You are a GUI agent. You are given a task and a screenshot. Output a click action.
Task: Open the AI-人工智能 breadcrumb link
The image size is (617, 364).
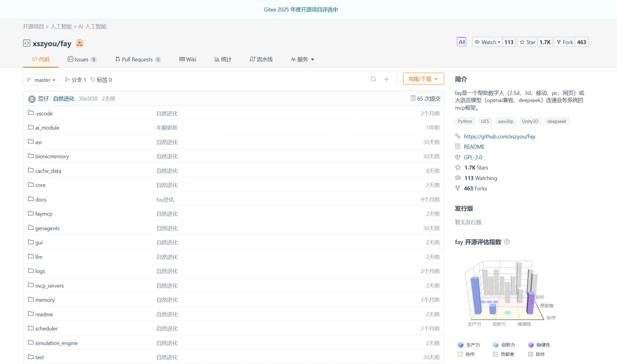pos(93,26)
